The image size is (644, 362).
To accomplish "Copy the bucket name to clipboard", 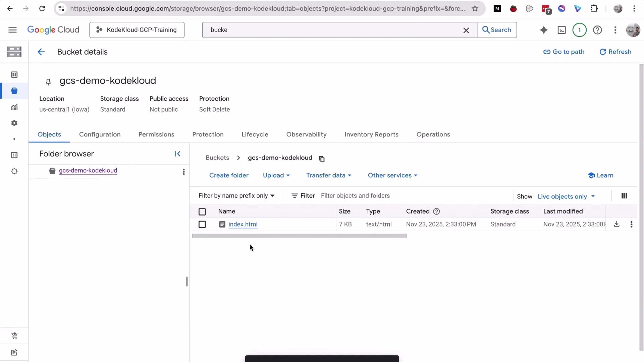I will (322, 159).
